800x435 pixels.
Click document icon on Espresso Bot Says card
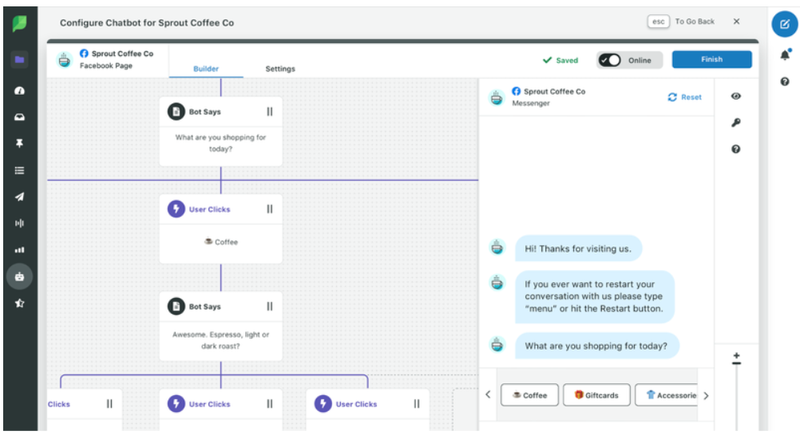176,306
